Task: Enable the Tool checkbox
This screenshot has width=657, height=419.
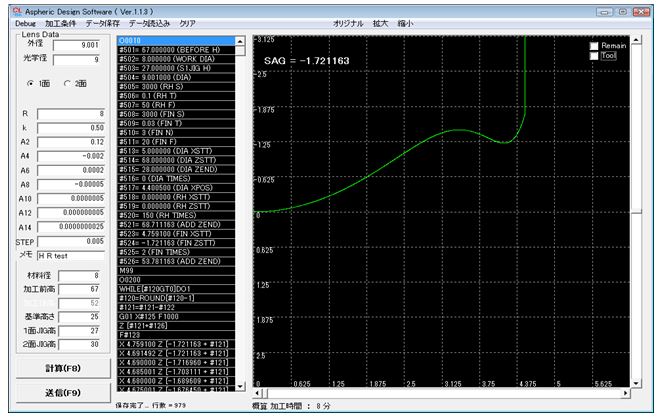Action: [594, 56]
